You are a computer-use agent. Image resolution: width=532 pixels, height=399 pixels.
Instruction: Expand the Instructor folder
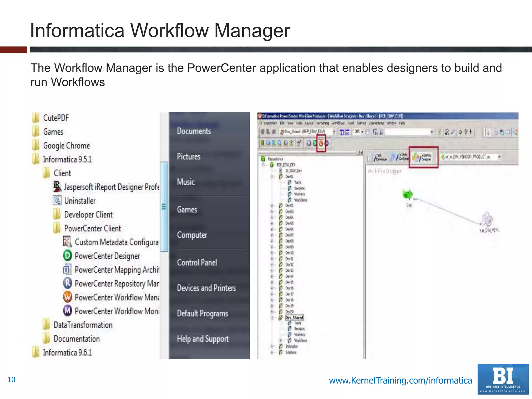pos(272,346)
